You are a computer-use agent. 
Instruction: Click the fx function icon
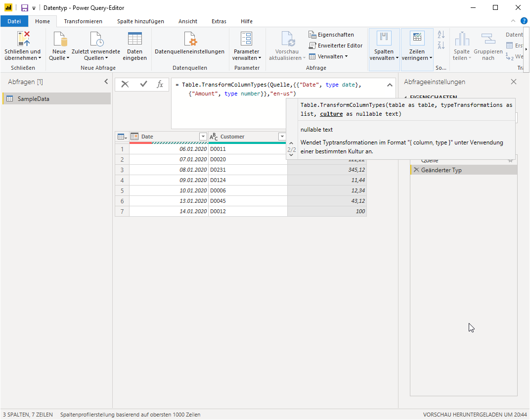pyautogui.click(x=160, y=84)
